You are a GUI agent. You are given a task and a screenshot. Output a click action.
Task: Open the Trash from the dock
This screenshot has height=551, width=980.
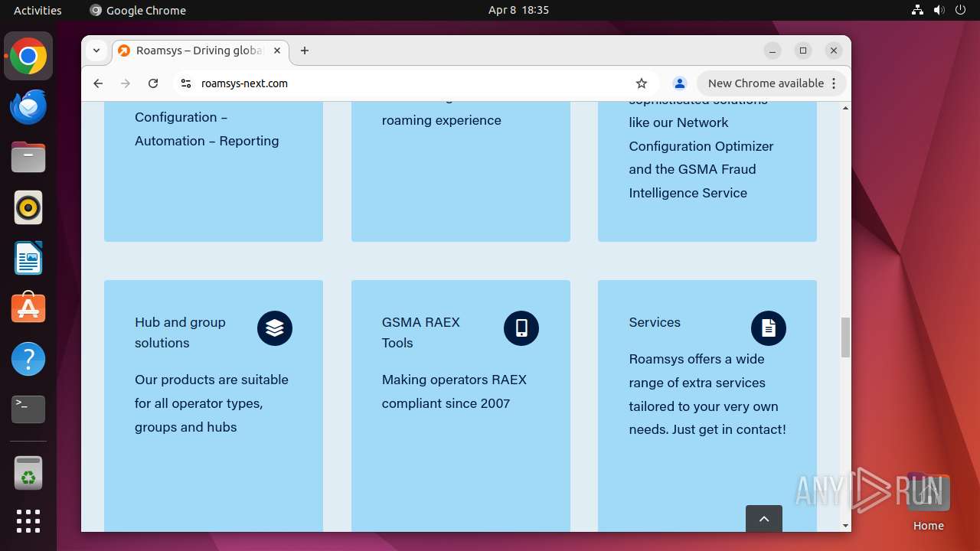tap(28, 472)
